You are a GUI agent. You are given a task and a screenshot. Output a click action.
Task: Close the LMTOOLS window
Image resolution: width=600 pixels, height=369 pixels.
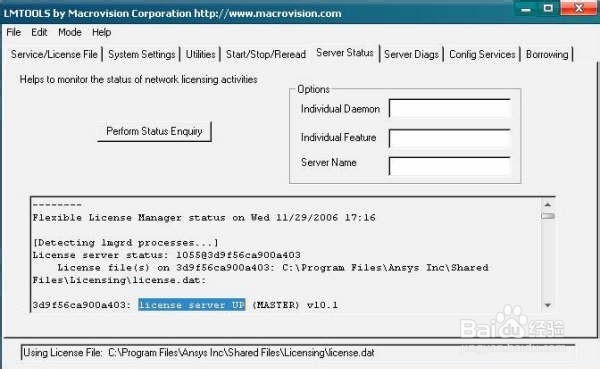(x=579, y=8)
